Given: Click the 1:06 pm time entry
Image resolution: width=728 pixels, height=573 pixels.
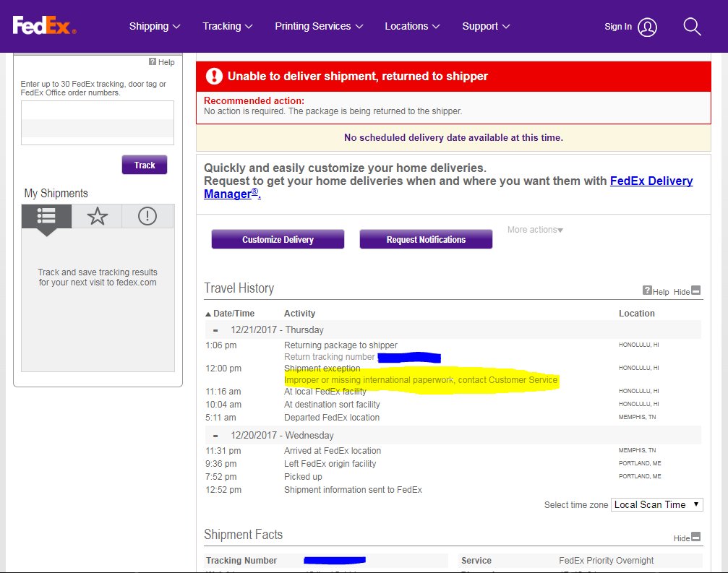Looking at the screenshot, I should pyautogui.click(x=221, y=345).
